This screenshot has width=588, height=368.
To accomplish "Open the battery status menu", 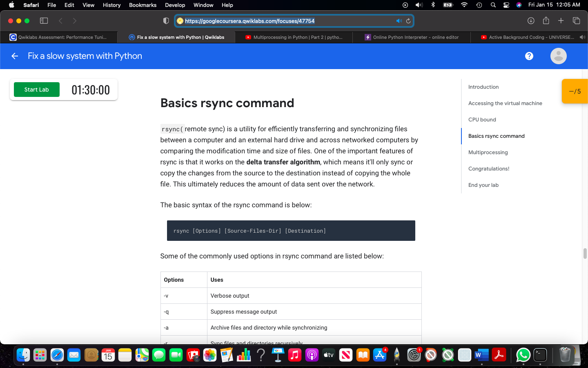I will pyautogui.click(x=448, y=5).
